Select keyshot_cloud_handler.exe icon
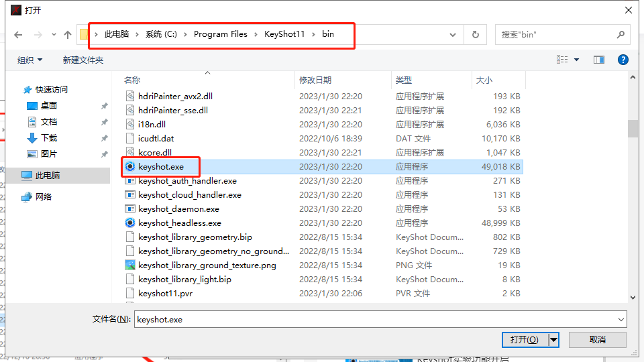Screen dimensions: 644x362 [x=129, y=194]
